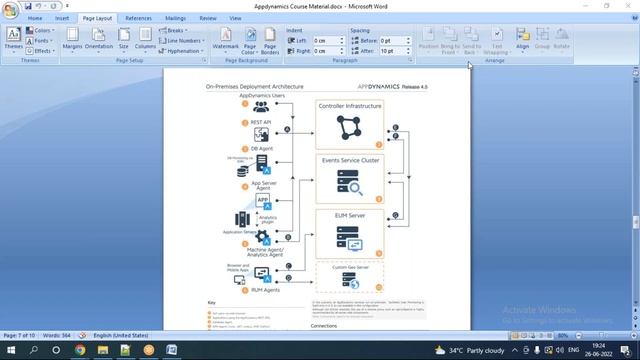Open the Watermark gallery
640x360 pixels.
(225, 40)
